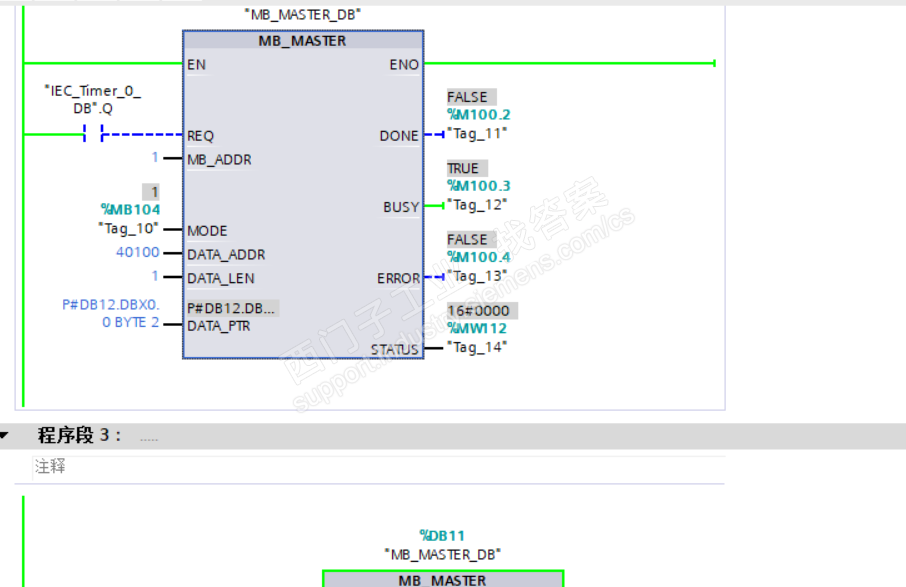This screenshot has height=587, width=906.
Task: Edit MB_ADDR input value 1
Action: point(155,157)
